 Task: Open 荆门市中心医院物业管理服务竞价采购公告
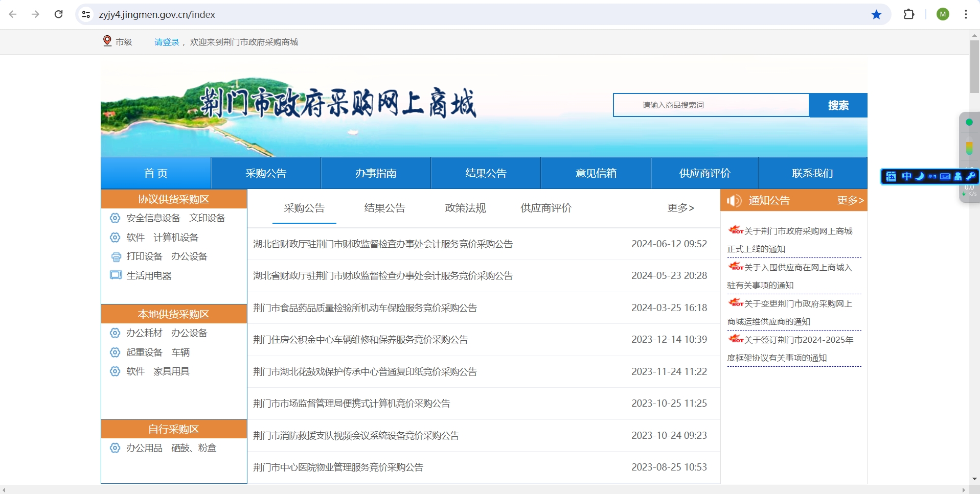(338, 467)
